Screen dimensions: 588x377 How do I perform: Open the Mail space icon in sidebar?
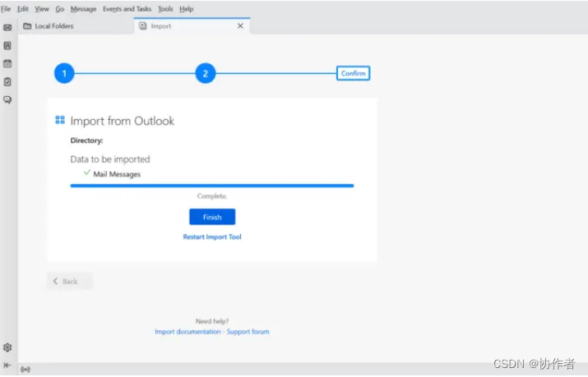point(7,28)
